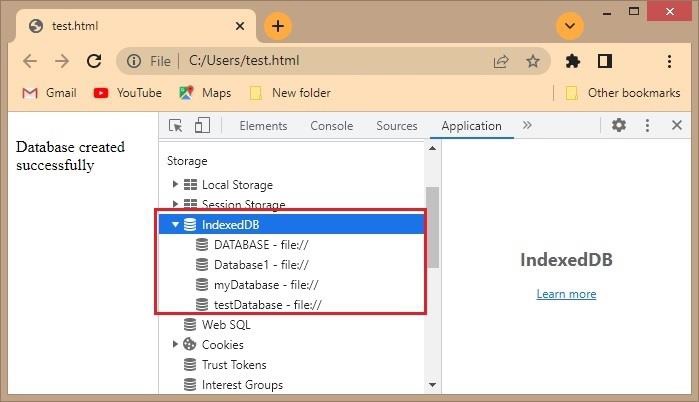Open DevTools settings gear
699x402 pixels.
click(619, 126)
